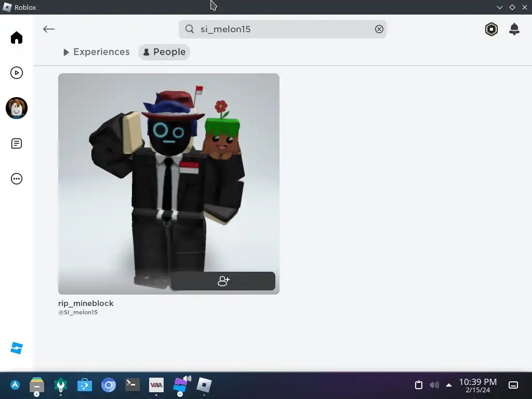The height and width of the screenshot is (399, 532).
Task: Open your avatar profile in sidebar
Action: [x=16, y=108]
